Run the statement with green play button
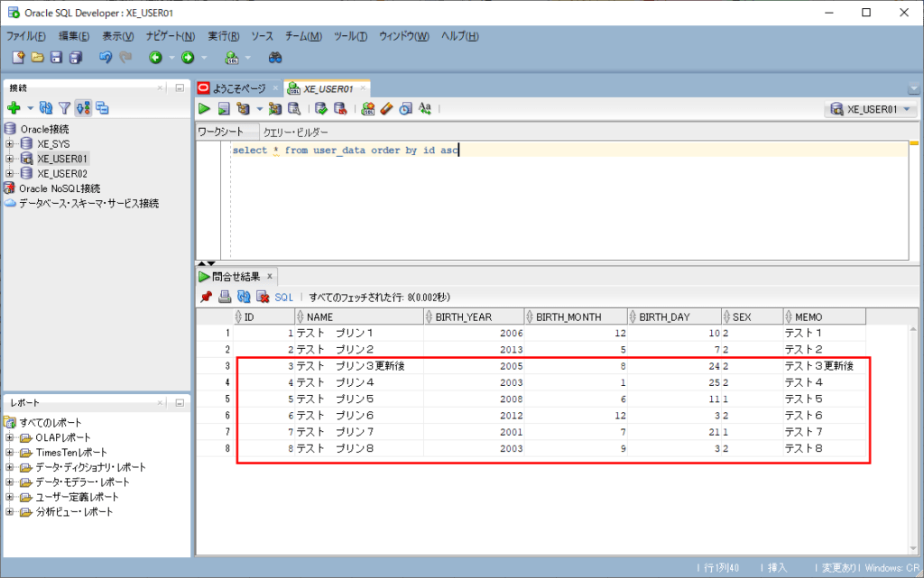Image resolution: width=924 pixels, height=578 pixels. pyautogui.click(x=205, y=109)
